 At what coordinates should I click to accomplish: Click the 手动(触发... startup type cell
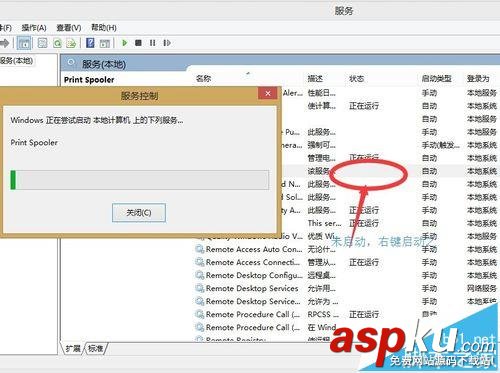click(x=440, y=145)
